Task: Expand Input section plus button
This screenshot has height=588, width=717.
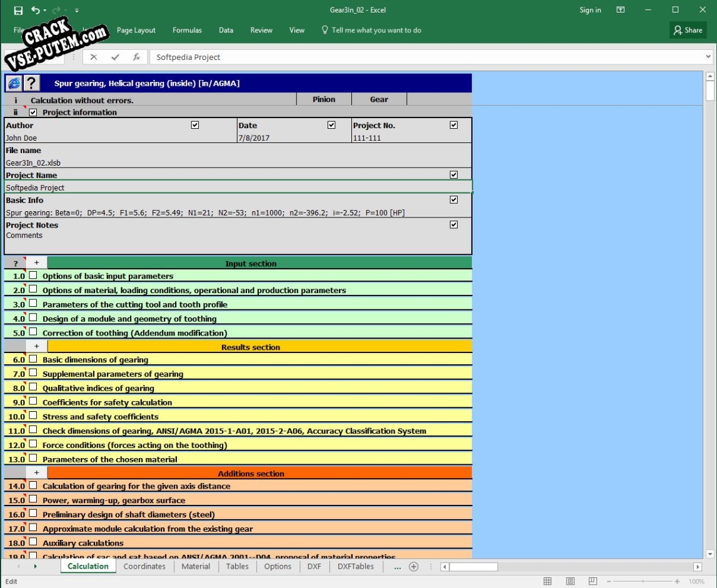Action: tap(37, 262)
